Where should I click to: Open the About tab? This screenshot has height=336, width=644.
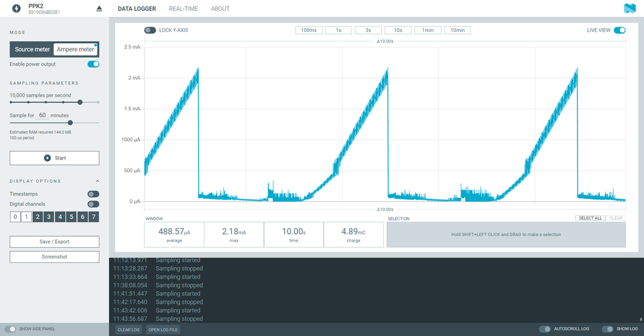tap(220, 8)
